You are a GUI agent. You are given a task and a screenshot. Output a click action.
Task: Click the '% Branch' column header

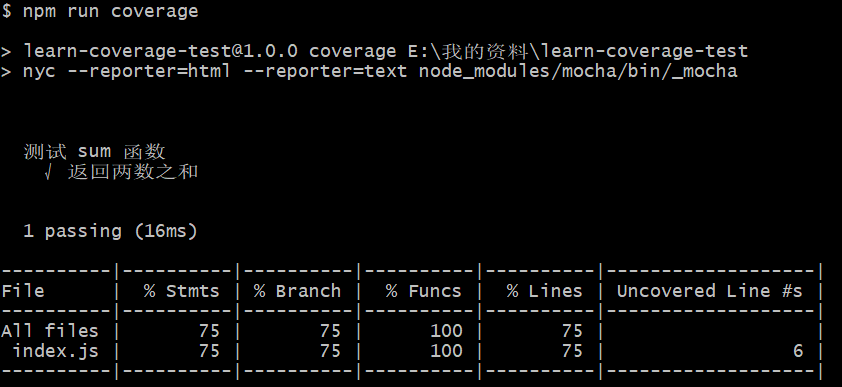click(297, 291)
